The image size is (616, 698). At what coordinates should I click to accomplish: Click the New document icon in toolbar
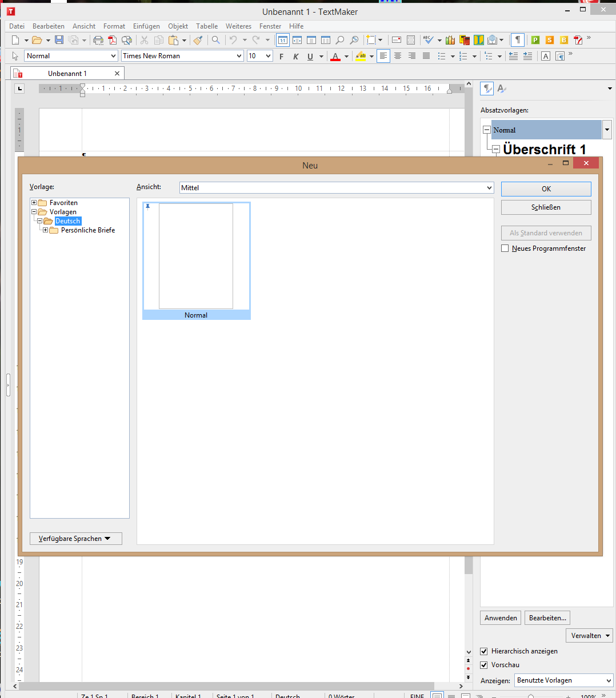(x=15, y=40)
